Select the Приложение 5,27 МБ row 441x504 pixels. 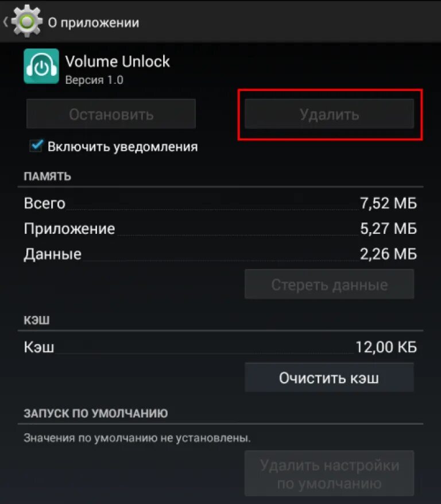click(220, 229)
